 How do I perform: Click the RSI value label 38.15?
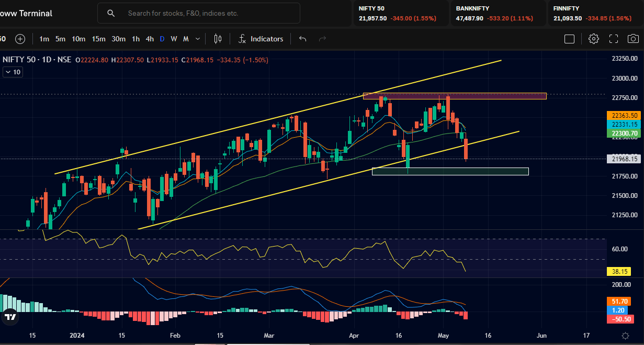(x=618, y=272)
